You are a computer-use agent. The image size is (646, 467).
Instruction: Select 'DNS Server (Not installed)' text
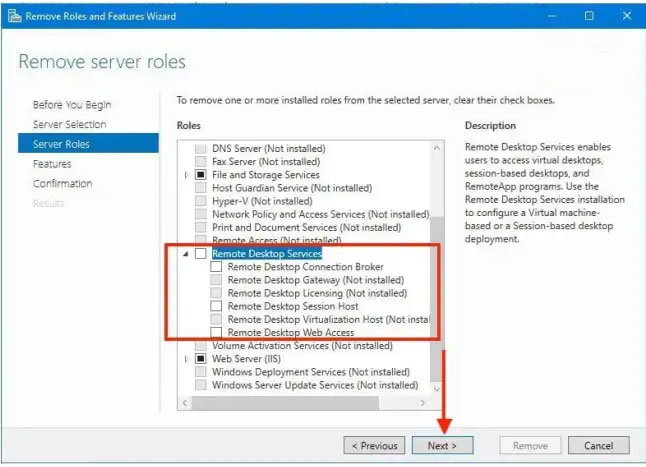click(269, 149)
